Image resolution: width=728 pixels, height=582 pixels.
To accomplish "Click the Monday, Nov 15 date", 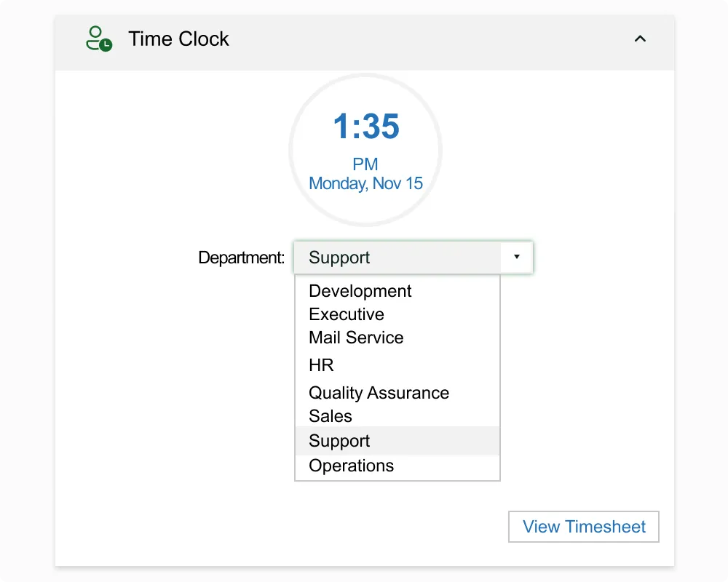I will tap(365, 183).
